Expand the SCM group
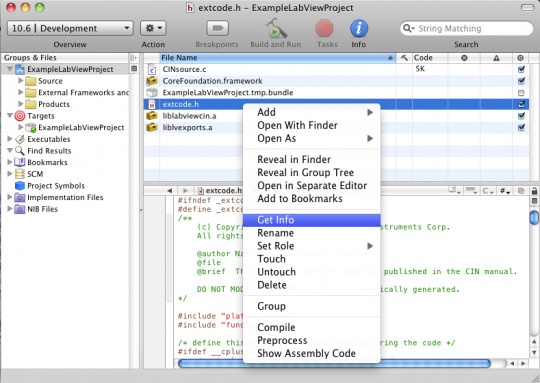Viewport: 540px width, 383px height. coord(10,174)
